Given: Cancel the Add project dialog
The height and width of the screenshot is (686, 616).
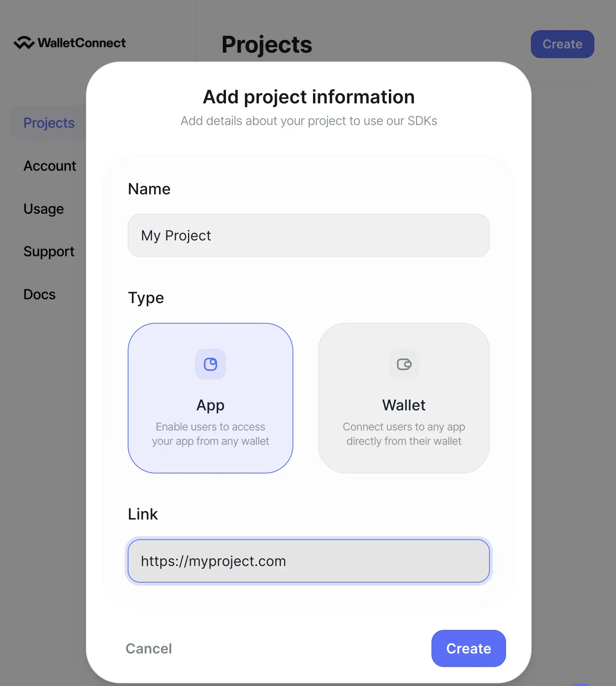Looking at the screenshot, I should click(149, 648).
